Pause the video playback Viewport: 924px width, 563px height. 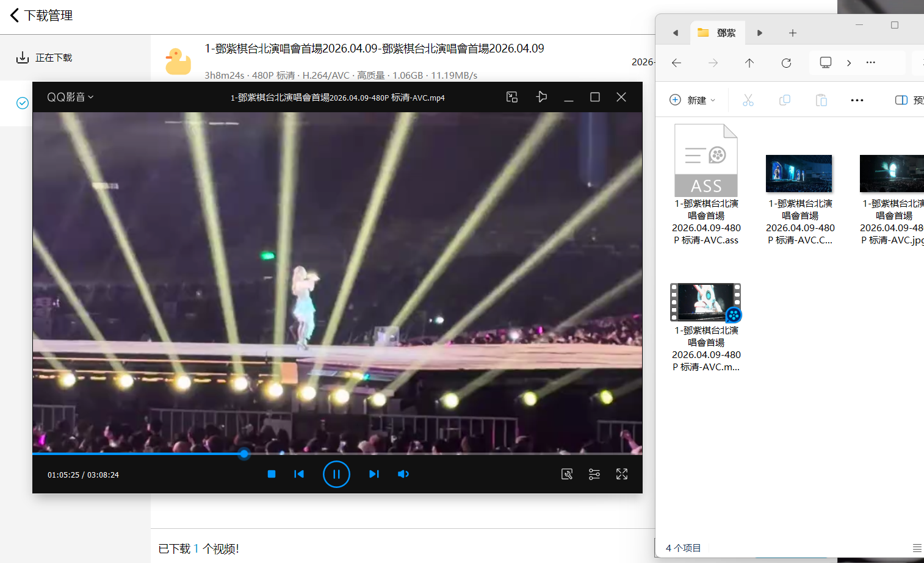tap(336, 474)
